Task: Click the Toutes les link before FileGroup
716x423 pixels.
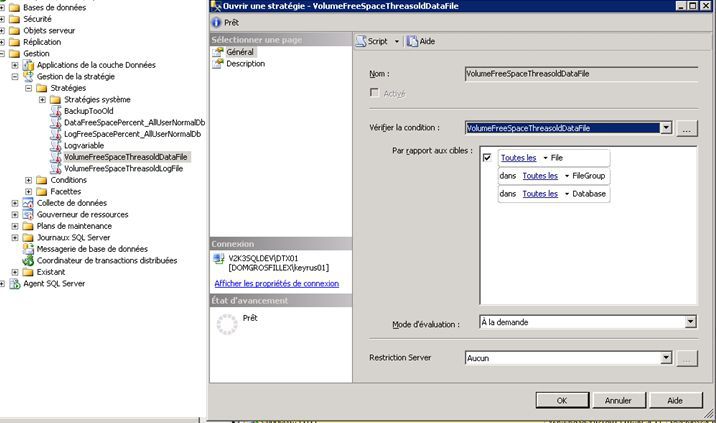Action: [x=540, y=176]
